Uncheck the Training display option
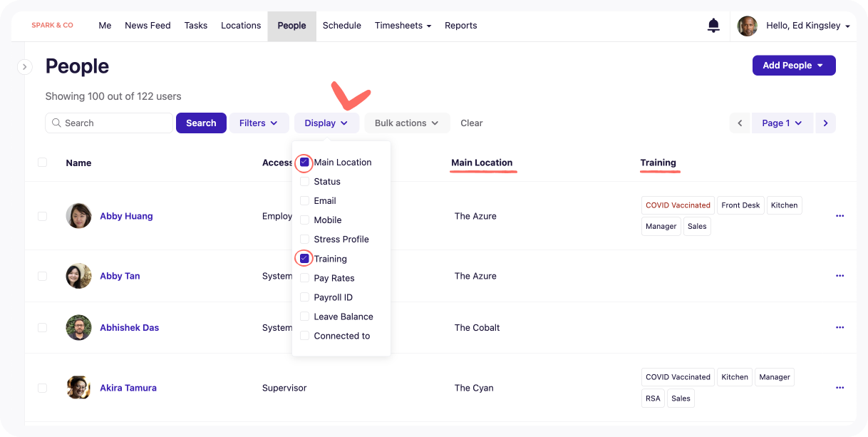The image size is (868, 437). click(x=304, y=259)
